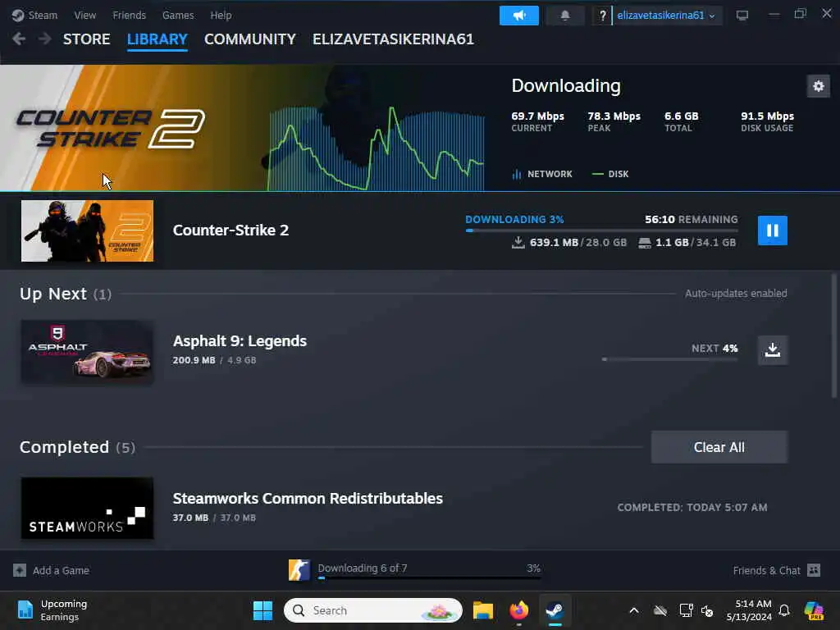Open the Asphalt 9: Legends title link
The width and height of the screenshot is (840, 630).
click(x=240, y=341)
